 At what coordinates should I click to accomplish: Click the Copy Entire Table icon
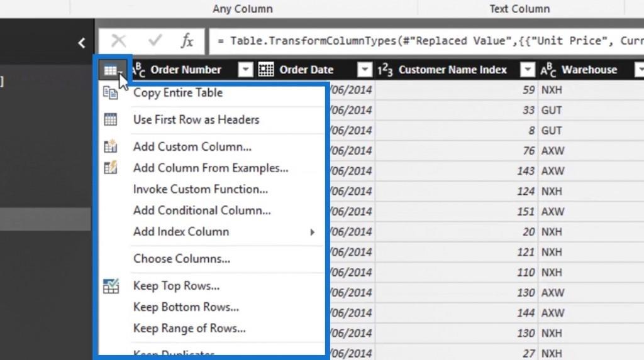111,93
